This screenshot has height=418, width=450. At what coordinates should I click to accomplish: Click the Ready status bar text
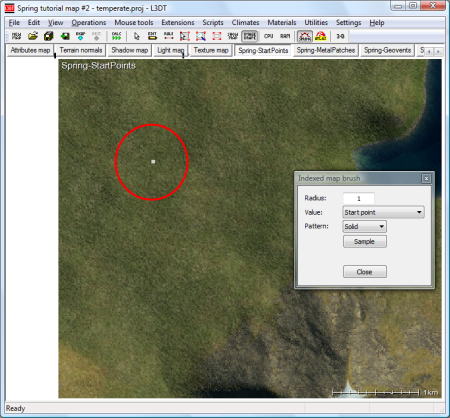[x=15, y=408]
